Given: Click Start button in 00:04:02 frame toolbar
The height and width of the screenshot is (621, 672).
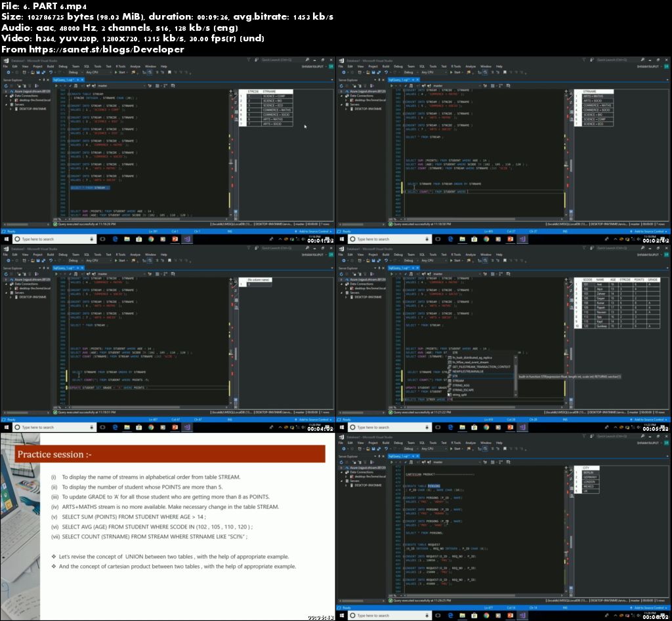Looking at the screenshot, I should [120, 260].
